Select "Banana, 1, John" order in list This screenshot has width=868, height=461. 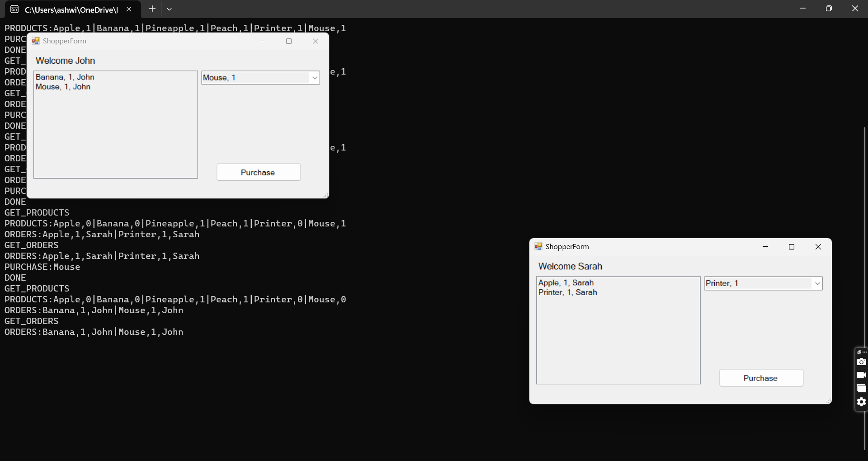[65, 77]
